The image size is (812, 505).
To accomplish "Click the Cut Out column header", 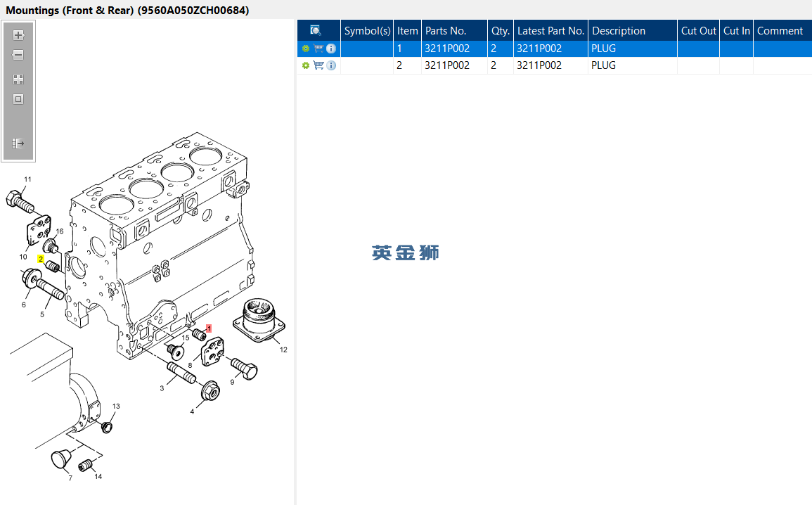I will (x=698, y=30).
